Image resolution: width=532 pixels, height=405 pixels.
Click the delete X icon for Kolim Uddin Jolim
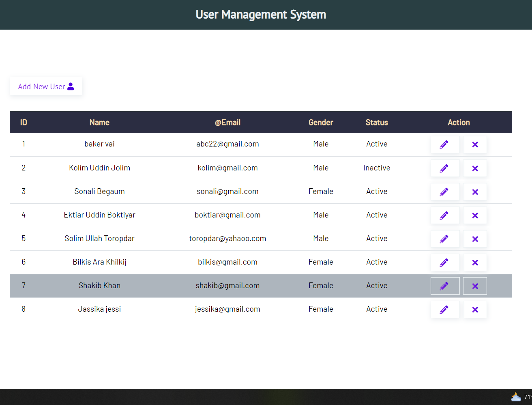[475, 168]
